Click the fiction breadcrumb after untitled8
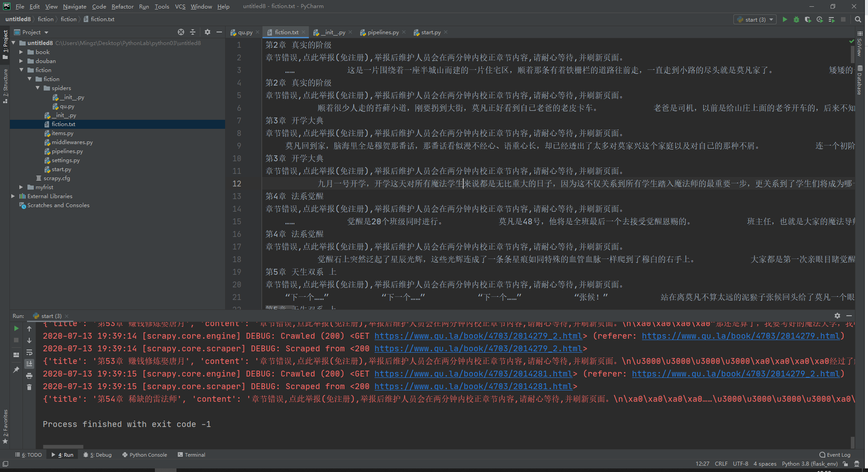The image size is (868, 472). click(45, 19)
